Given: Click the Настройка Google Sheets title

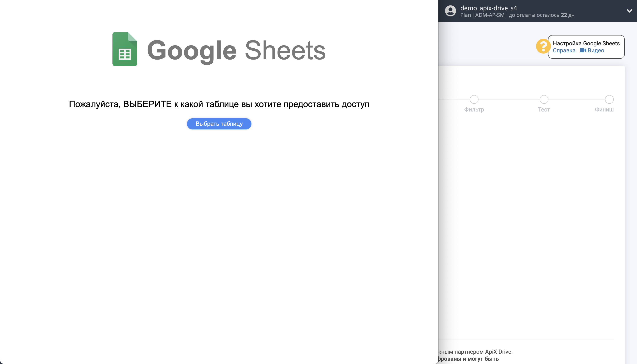Looking at the screenshot, I should tap(586, 44).
